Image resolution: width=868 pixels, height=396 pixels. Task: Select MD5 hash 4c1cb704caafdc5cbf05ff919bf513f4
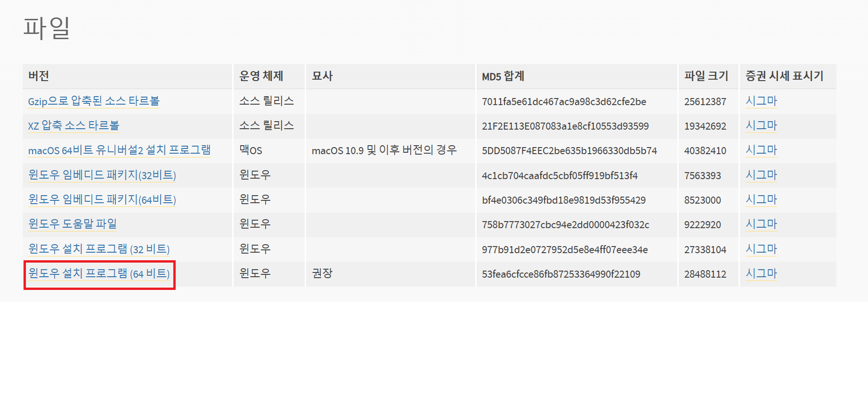click(x=560, y=176)
